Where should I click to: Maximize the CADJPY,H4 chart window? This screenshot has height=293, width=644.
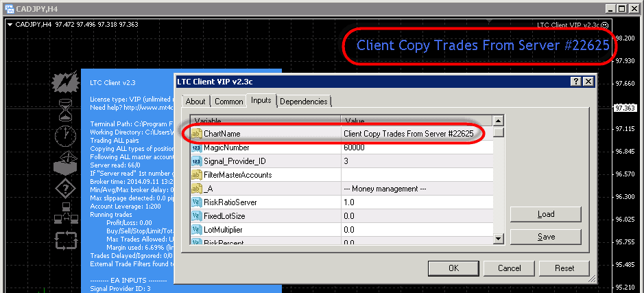pyautogui.click(x=622, y=8)
